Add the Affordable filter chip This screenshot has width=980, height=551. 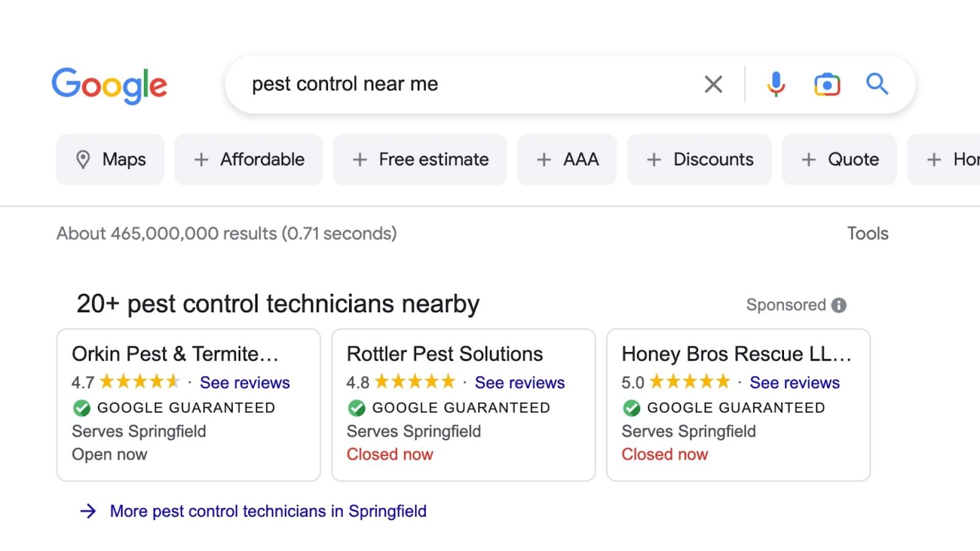pyautogui.click(x=249, y=159)
